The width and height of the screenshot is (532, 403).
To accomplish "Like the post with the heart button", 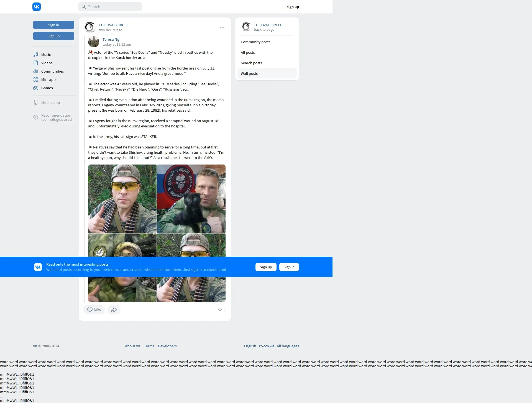I will tap(94, 310).
